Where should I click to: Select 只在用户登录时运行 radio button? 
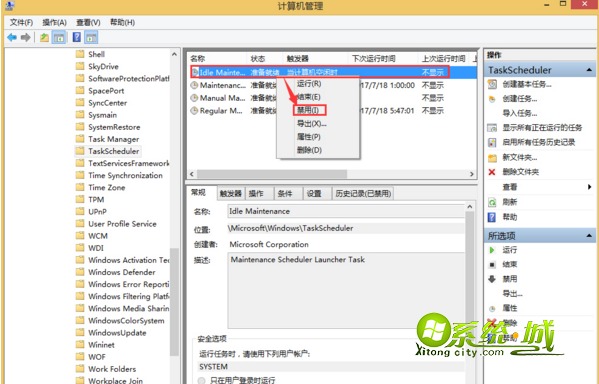coord(202,380)
